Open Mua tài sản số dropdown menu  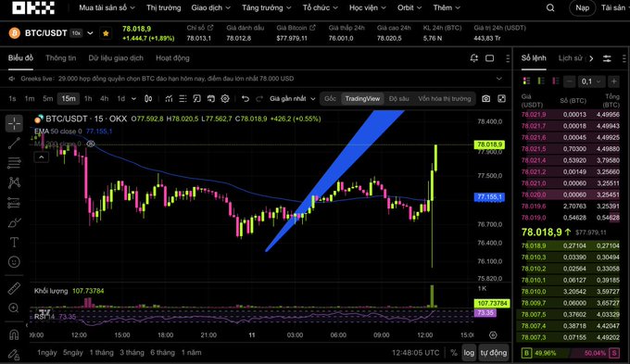pos(107,7)
